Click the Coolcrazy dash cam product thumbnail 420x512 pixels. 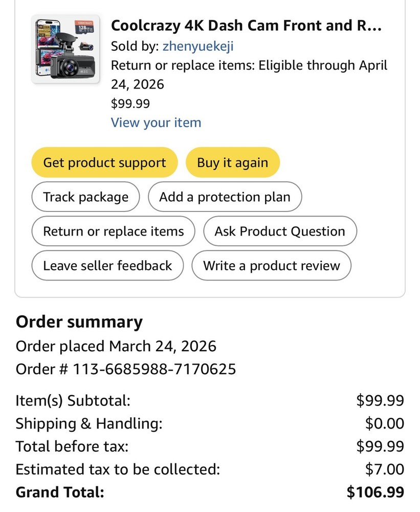tap(65, 49)
